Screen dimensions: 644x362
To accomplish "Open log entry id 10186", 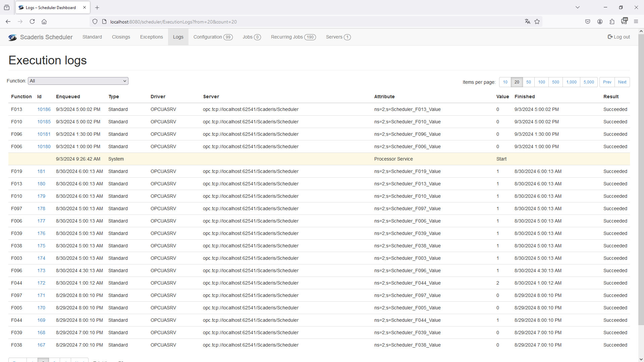I will (44, 110).
